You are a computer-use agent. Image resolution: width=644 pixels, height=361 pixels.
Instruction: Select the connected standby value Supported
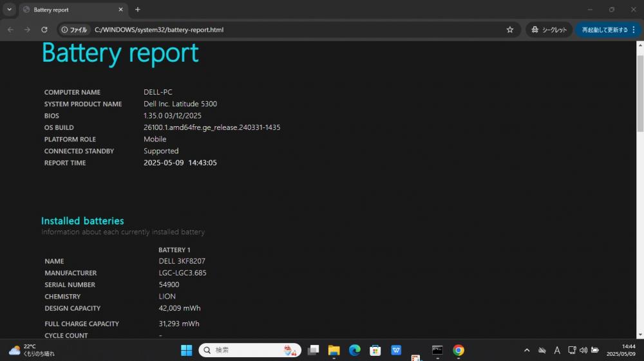161,151
